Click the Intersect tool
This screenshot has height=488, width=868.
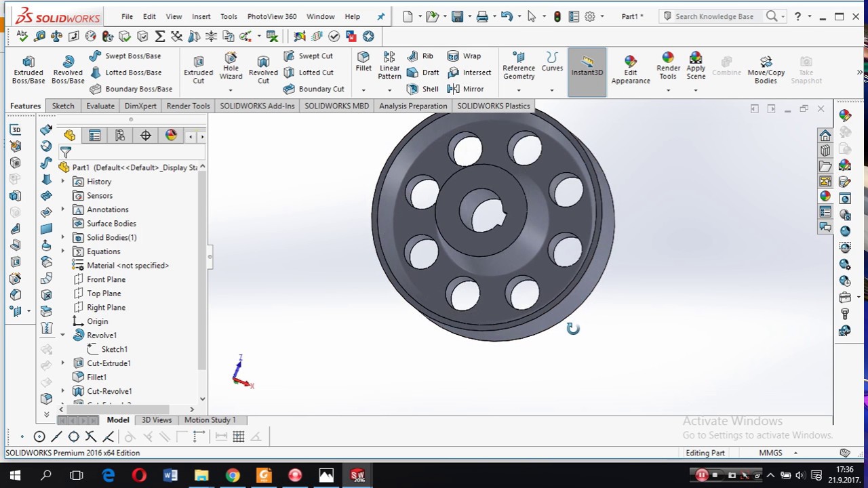click(x=469, y=73)
